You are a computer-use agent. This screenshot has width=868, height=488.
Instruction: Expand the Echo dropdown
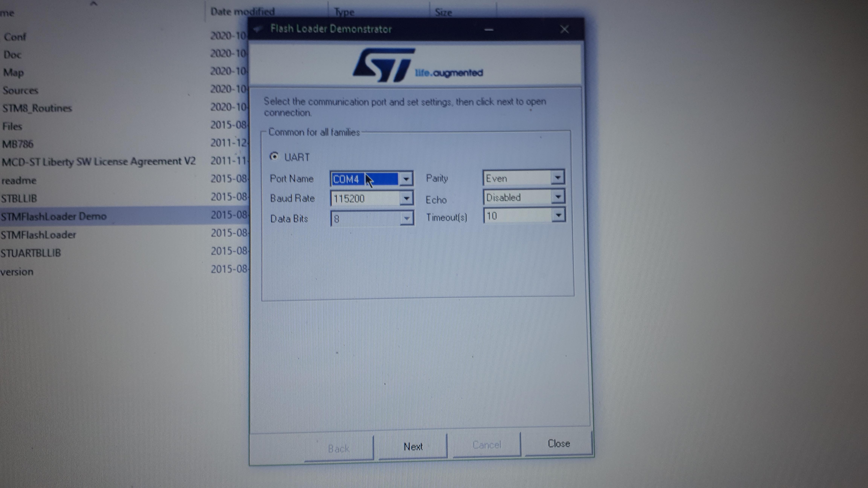pos(558,197)
